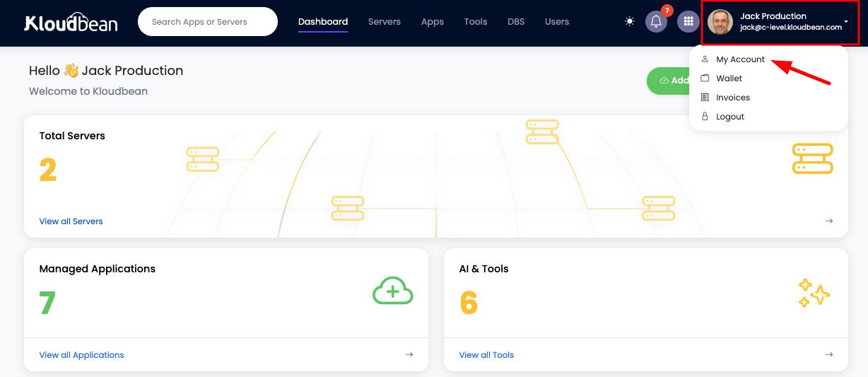Open the View all Applications link
Screen dimensions: 868x377
coord(81,355)
